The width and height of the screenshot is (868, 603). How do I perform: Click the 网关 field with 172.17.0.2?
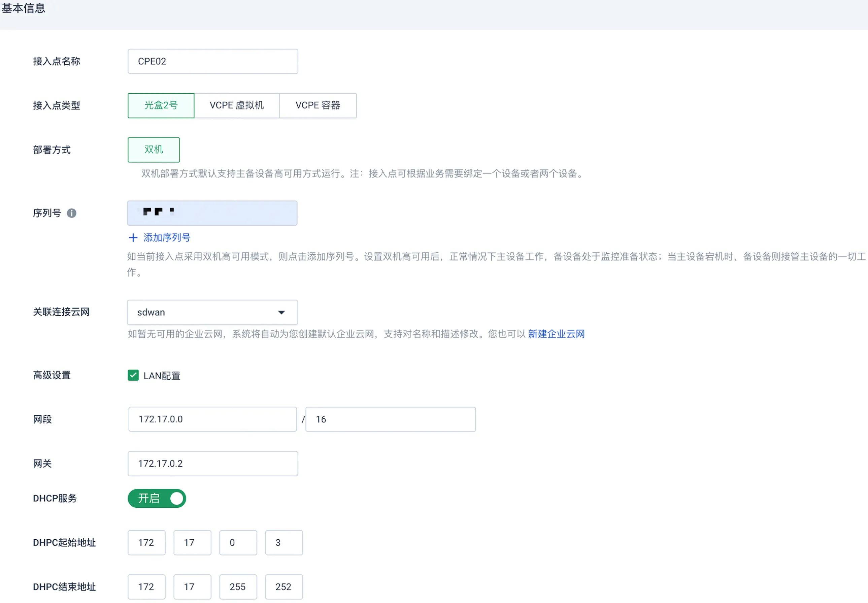tap(212, 464)
